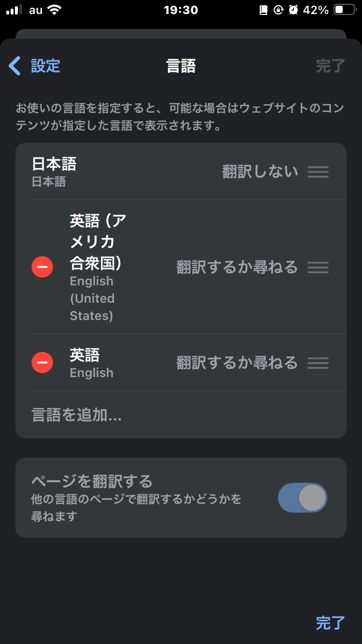
Task: Tap reorder handle on 英語 (アメリカ合衆国) row
Action: [318, 267]
